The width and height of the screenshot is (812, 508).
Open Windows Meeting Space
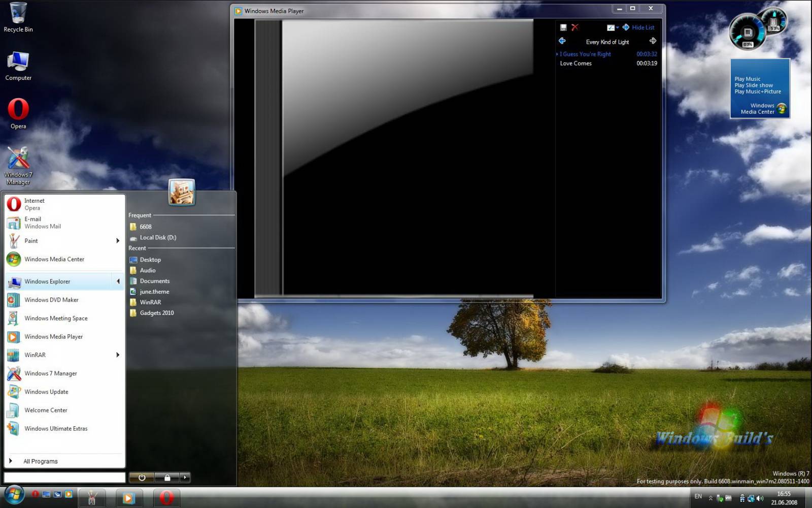(x=65, y=318)
